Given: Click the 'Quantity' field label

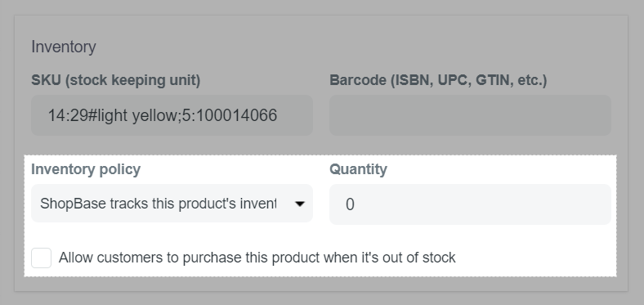Looking at the screenshot, I should (x=358, y=169).
